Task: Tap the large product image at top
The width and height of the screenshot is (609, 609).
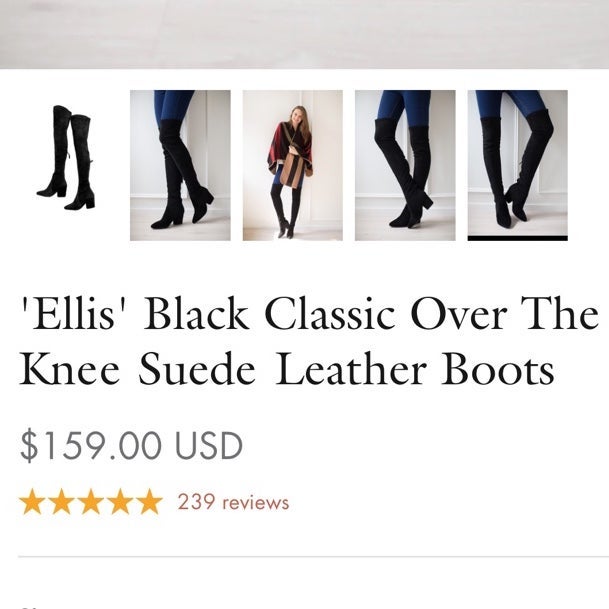Action: click(x=304, y=34)
